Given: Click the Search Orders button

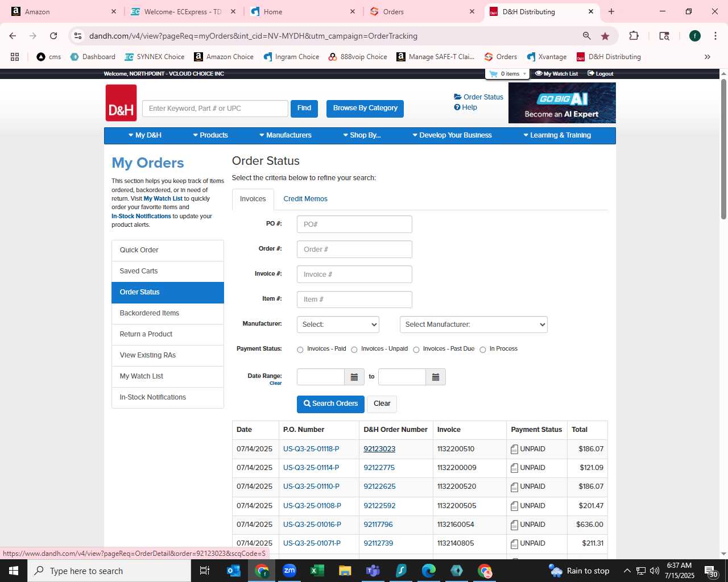Looking at the screenshot, I should click(330, 404).
